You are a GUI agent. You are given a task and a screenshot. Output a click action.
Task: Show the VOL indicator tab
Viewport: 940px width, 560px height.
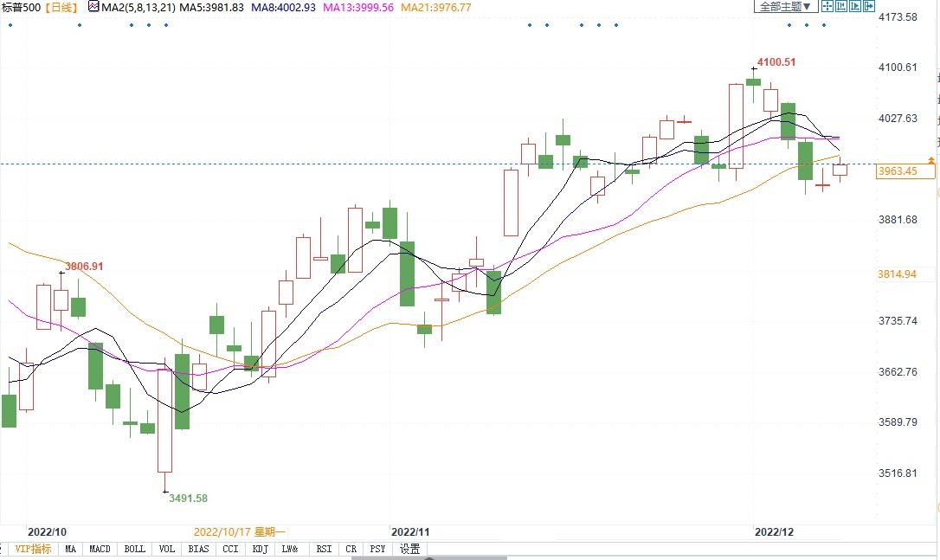click(x=166, y=549)
